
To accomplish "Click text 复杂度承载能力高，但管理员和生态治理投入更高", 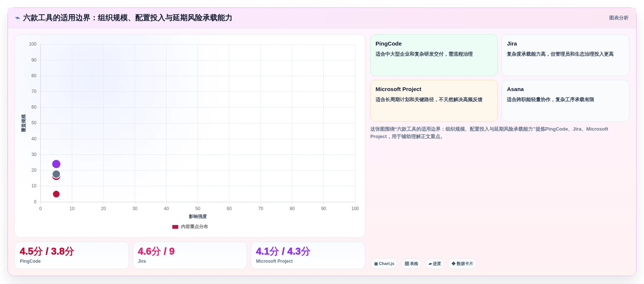I will pyautogui.click(x=560, y=54).
